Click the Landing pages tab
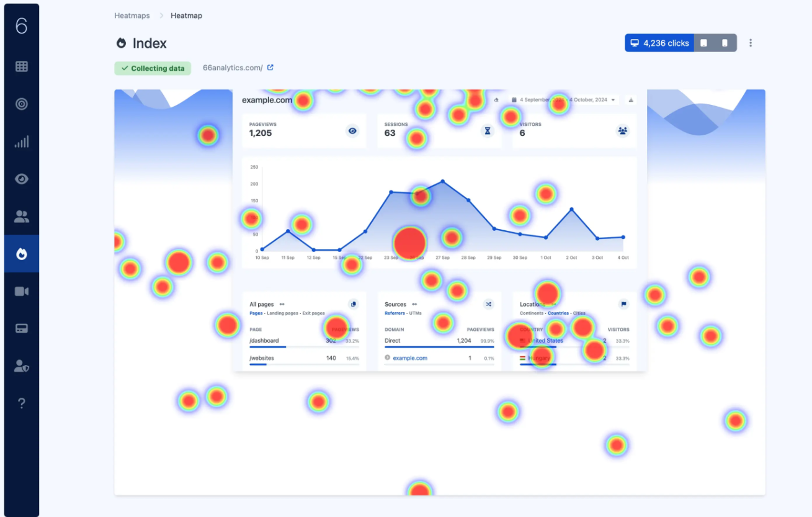The height and width of the screenshot is (517, 812). click(282, 313)
